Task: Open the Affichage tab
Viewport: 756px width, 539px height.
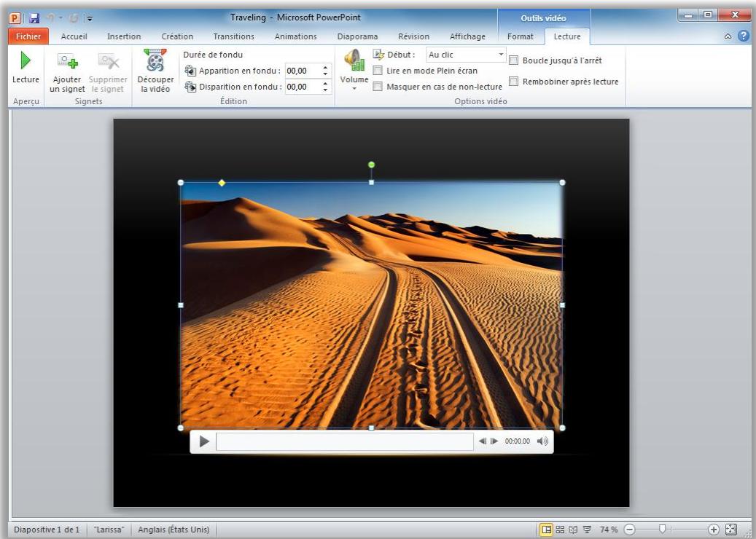Action: (x=467, y=36)
